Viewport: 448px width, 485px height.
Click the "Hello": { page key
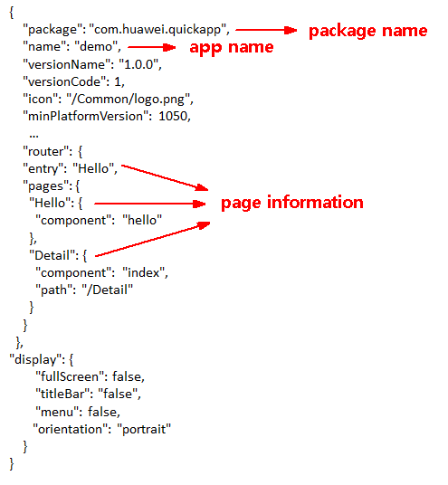56,204
